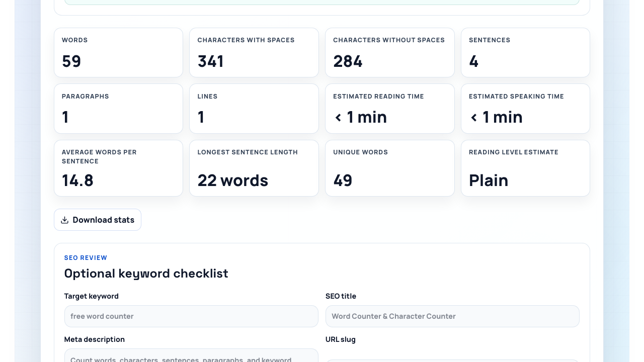The image size is (644, 362).
Task: Focus the Target keyword input field
Action: point(191,316)
